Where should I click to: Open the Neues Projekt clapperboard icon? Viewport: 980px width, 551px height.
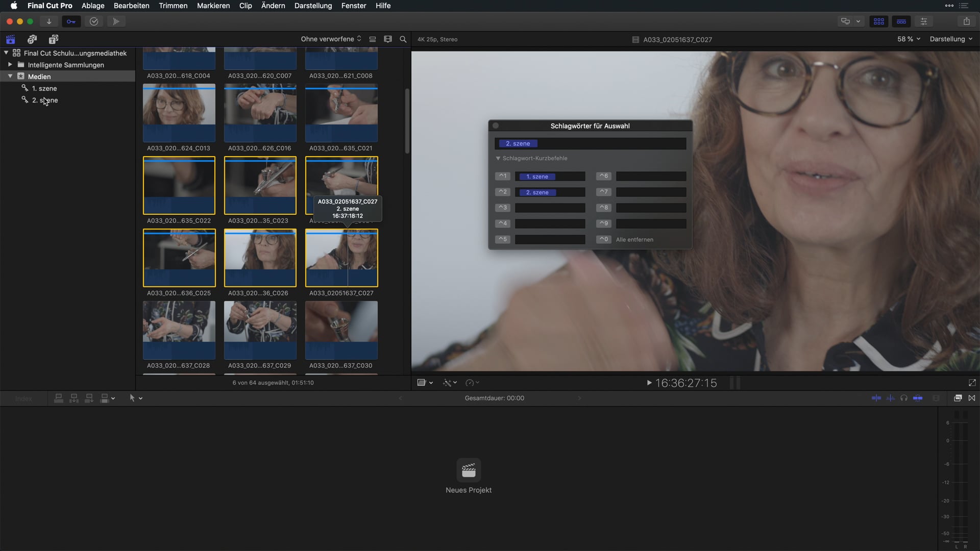[468, 470]
